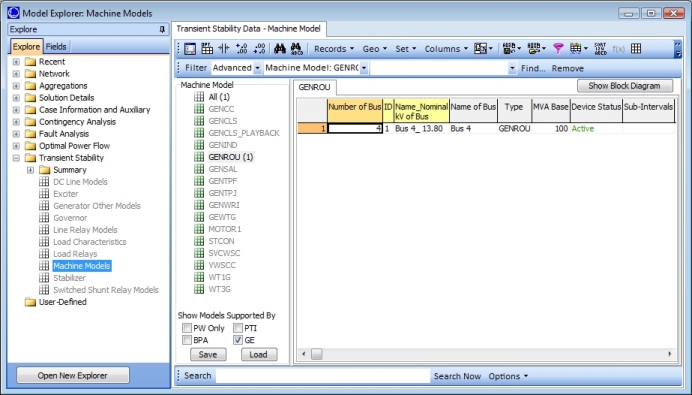Open the Columns menu
The image size is (692, 395).
click(446, 49)
